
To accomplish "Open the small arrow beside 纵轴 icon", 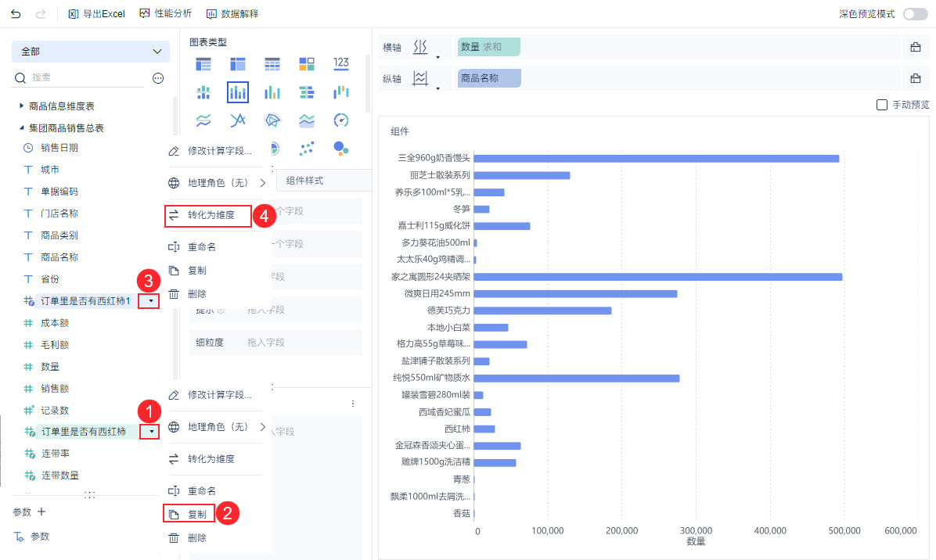I will (x=438, y=88).
